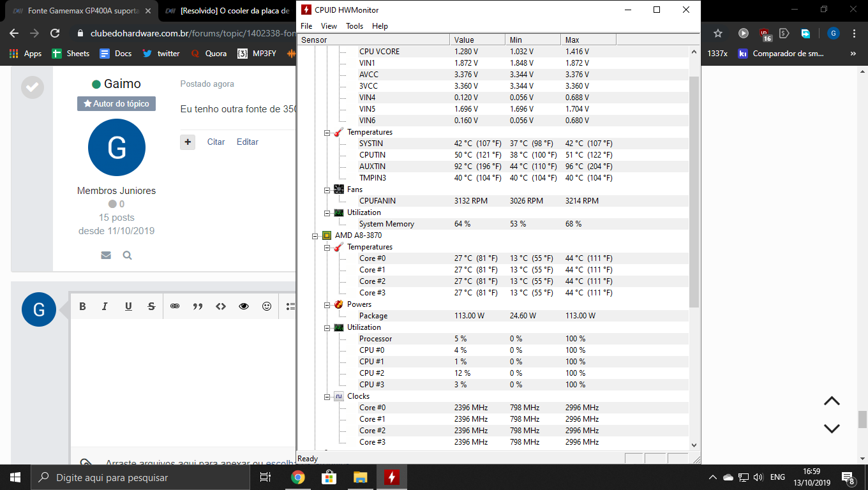Insert a link with the editor chain icon
The image size is (868, 490).
(175, 306)
